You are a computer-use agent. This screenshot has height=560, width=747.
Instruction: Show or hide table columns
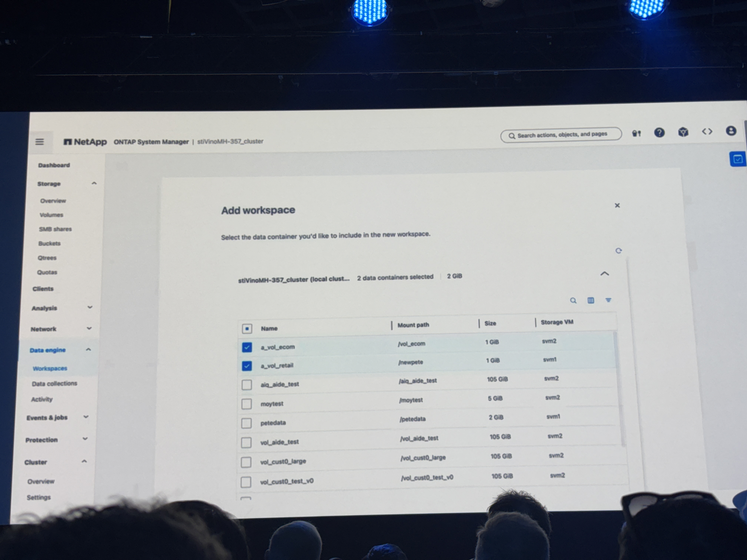[591, 300]
